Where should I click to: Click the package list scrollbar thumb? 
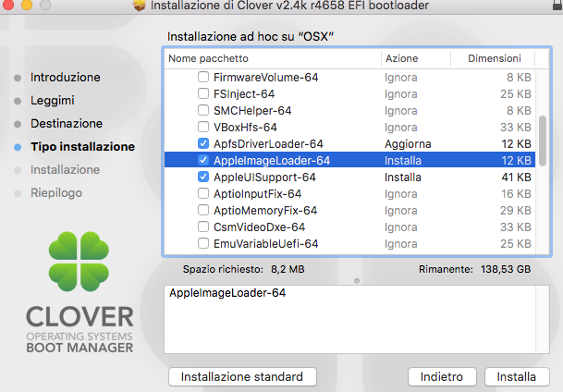pyautogui.click(x=543, y=141)
